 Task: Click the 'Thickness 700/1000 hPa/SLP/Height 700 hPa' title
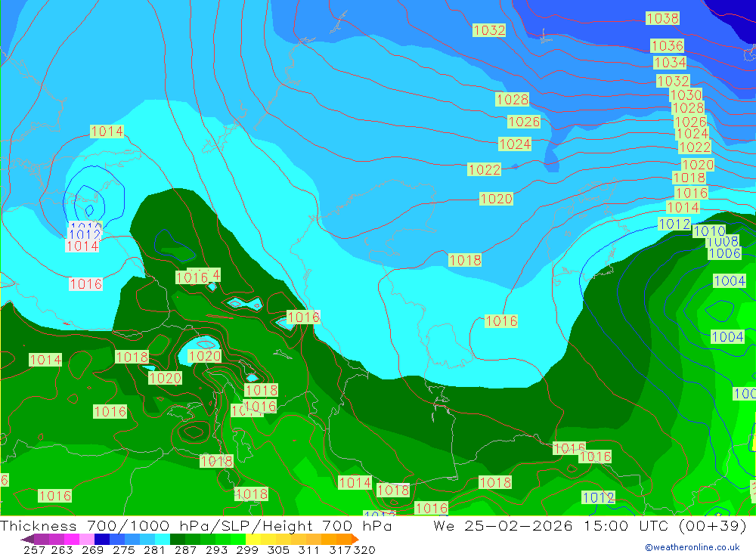(196, 525)
